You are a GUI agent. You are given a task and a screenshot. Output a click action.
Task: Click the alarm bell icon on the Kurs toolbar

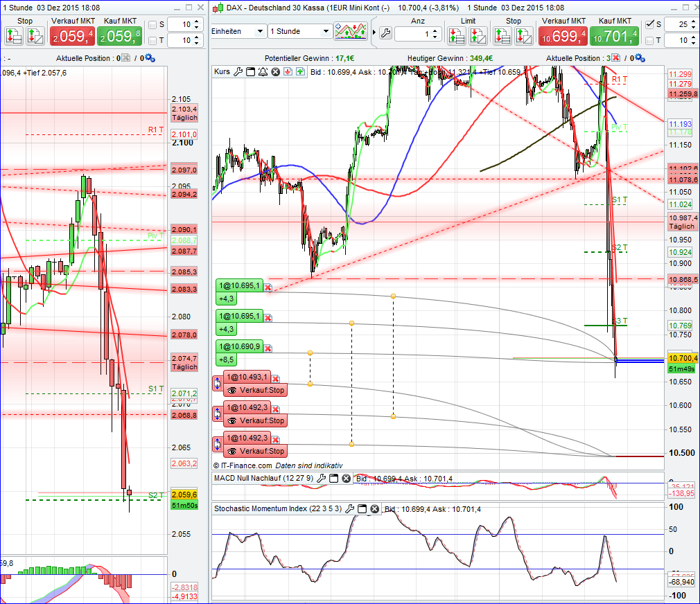click(x=262, y=71)
